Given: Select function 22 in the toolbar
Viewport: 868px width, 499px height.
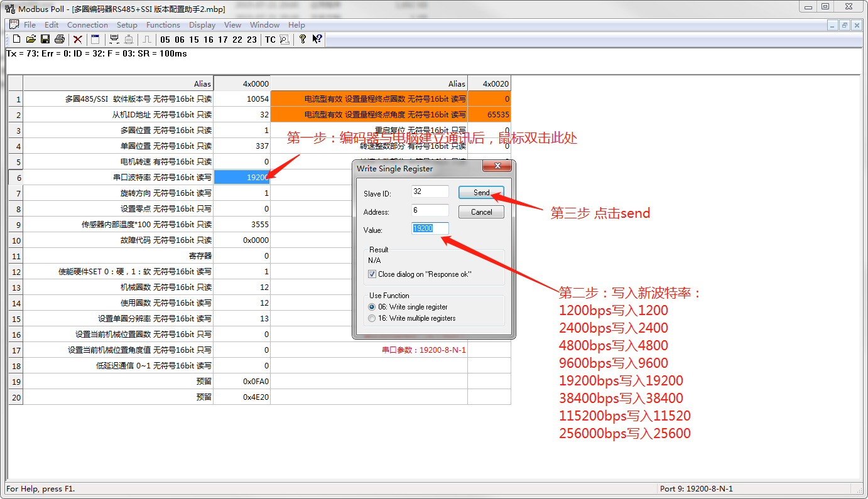Looking at the screenshot, I should (x=237, y=40).
